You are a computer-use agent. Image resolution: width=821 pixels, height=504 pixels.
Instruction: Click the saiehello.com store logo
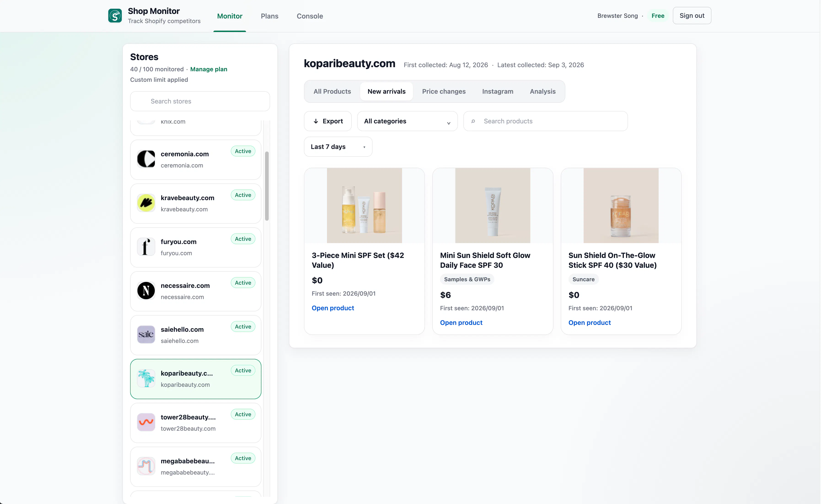[x=146, y=334]
